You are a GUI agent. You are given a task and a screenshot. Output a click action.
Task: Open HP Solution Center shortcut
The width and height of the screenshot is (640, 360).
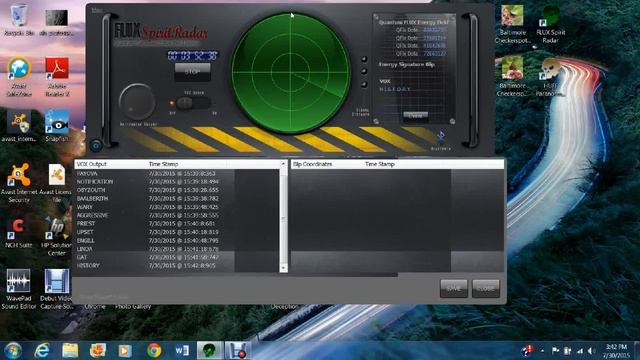(57, 236)
